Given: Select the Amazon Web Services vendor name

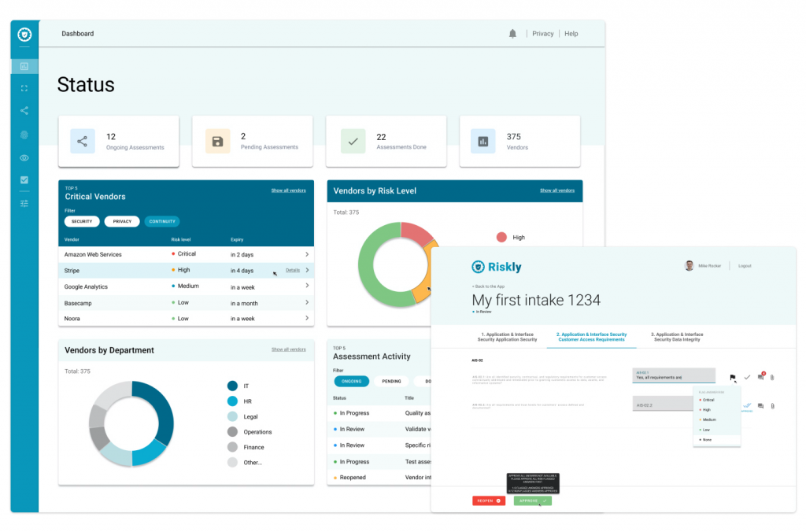Looking at the screenshot, I should [x=93, y=254].
